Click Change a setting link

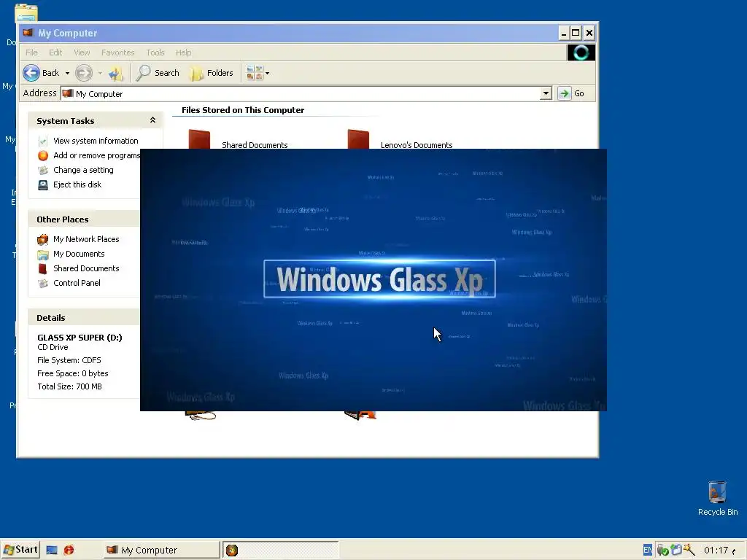tap(83, 170)
